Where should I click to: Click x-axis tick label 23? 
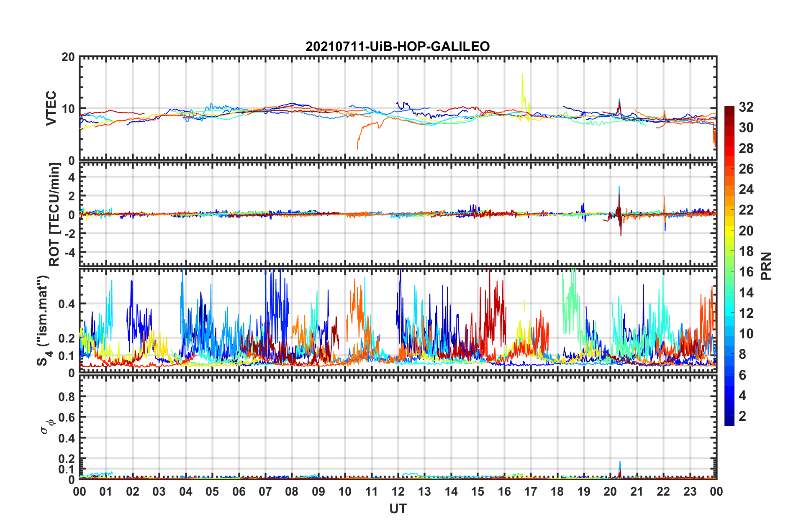pos(690,491)
